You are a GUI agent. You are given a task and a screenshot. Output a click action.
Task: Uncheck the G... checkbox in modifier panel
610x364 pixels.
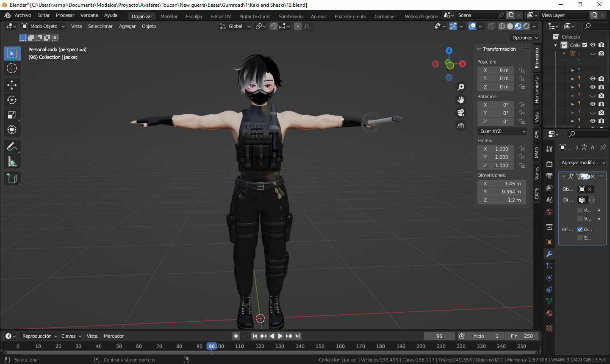tap(580, 229)
